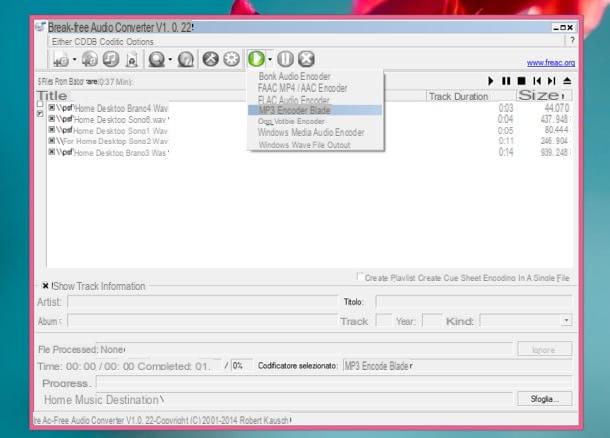This screenshot has width=610, height=438.
Task: Toggle the Show Track Information checkbox
Action: point(45,286)
